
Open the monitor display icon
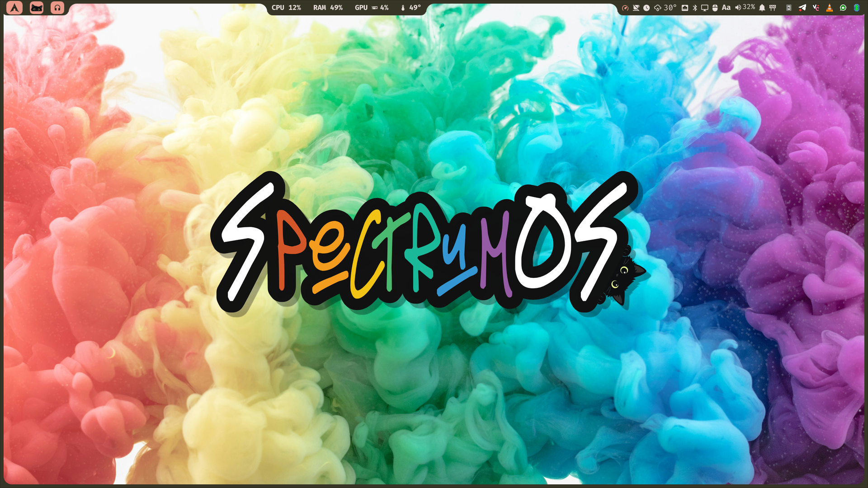[x=705, y=8]
